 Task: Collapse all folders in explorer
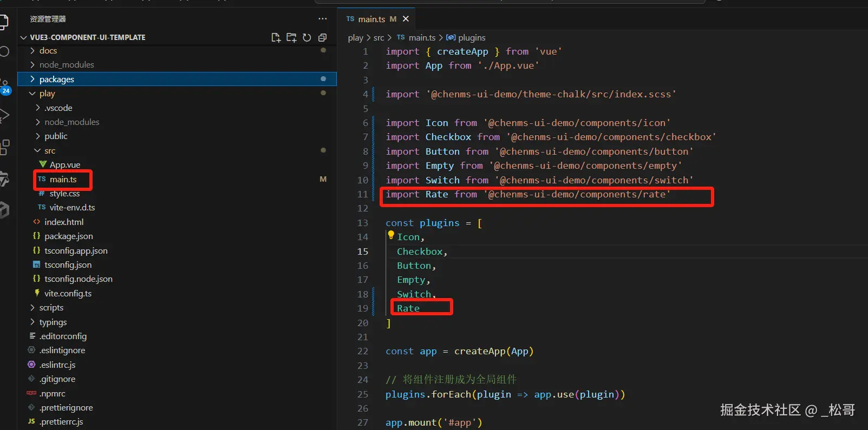[322, 37]
